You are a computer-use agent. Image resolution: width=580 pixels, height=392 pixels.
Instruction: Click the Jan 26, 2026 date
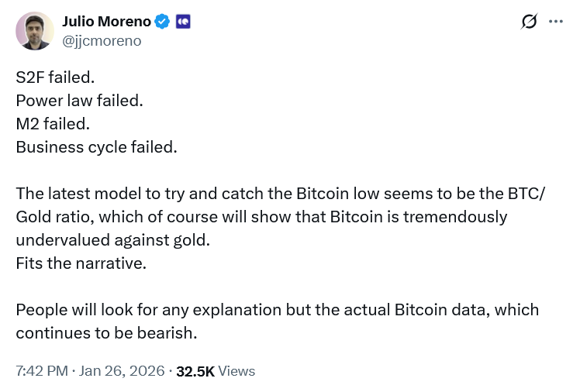[x=121, y=371]
